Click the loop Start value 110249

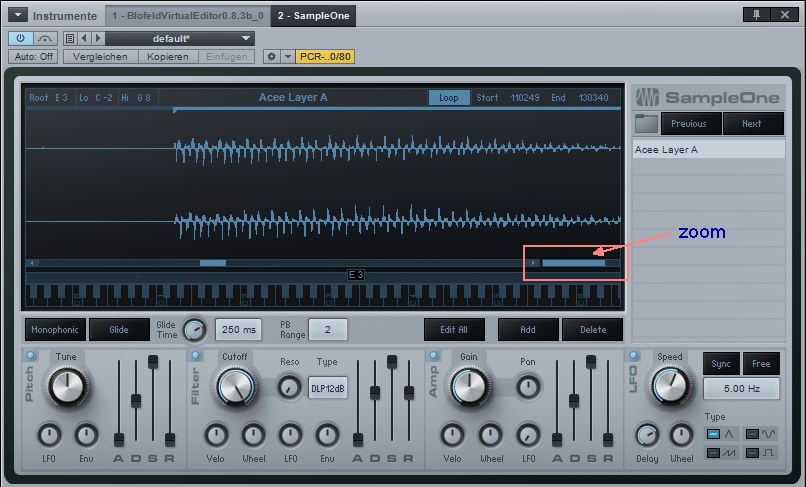(x=525, y=98)
